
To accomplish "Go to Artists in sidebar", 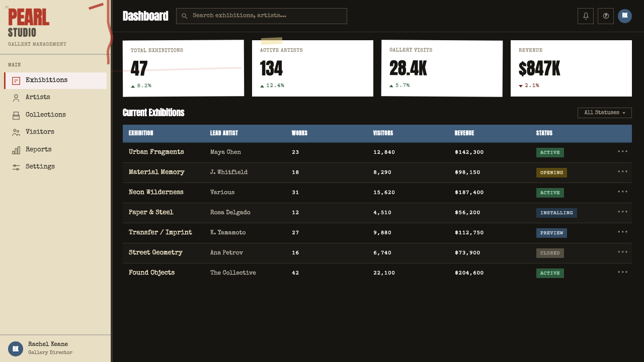I will pyautogui.click(x=55, y=98).
